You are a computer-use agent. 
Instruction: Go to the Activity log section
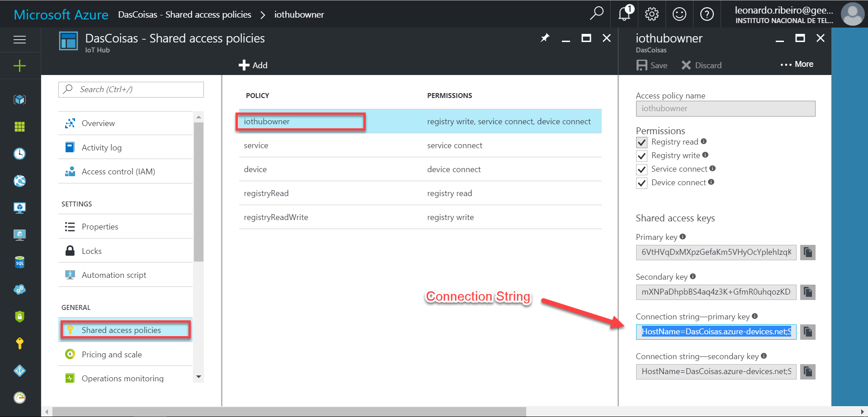point(101,147)
